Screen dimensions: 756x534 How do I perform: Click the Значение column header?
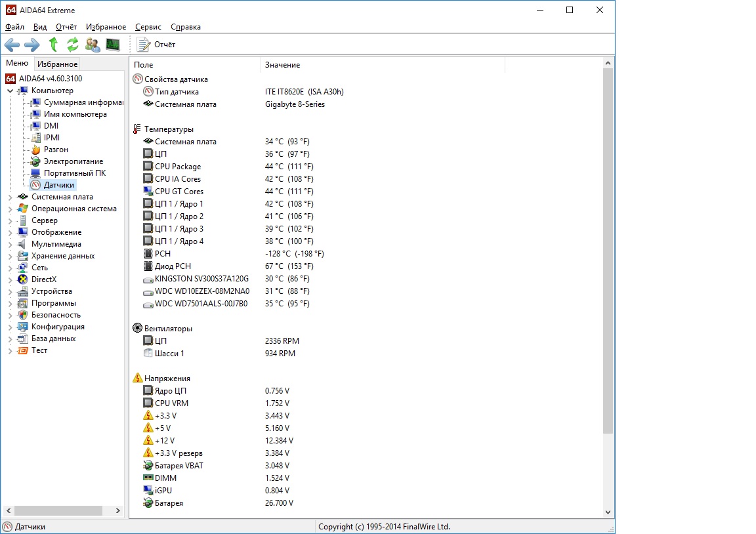coord(283,65)
